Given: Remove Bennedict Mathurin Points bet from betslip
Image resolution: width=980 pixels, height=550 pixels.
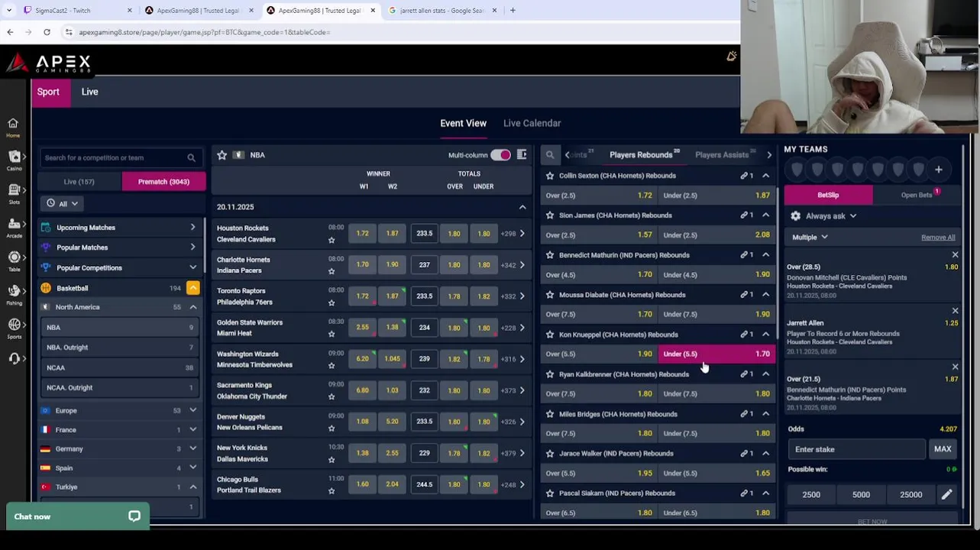Looking at the screenshot, I should point(955,367).
